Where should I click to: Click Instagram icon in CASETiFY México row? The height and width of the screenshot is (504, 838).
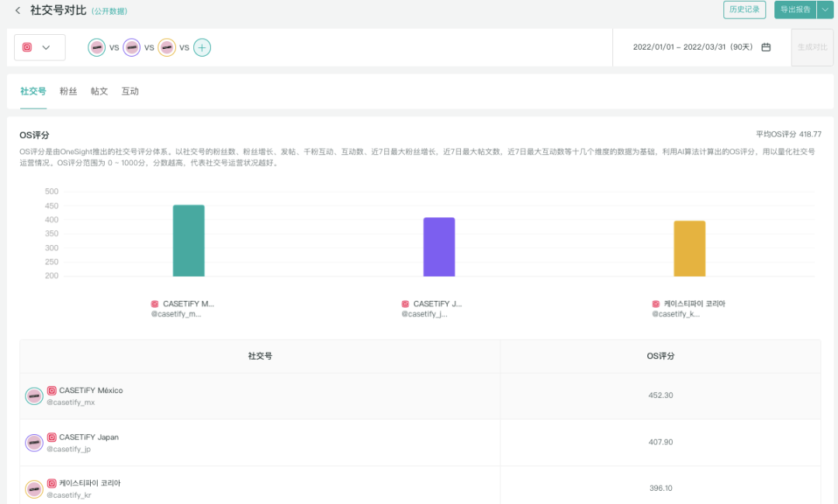click(52, 391)
